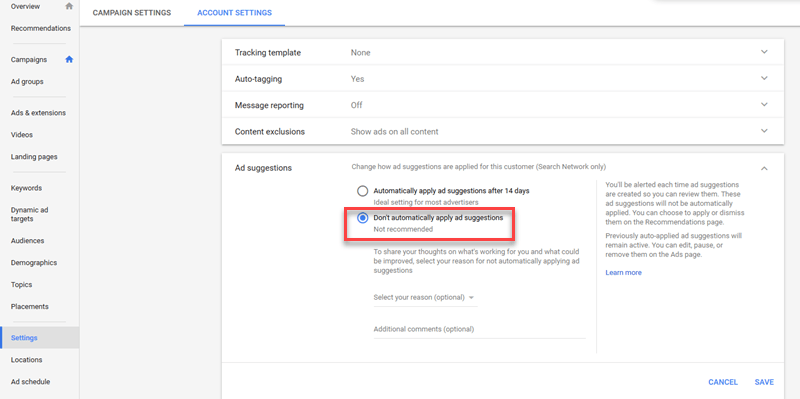Screen dimensions: 800x399
Task: Click the Cancel button
Action: pos(723,382)
